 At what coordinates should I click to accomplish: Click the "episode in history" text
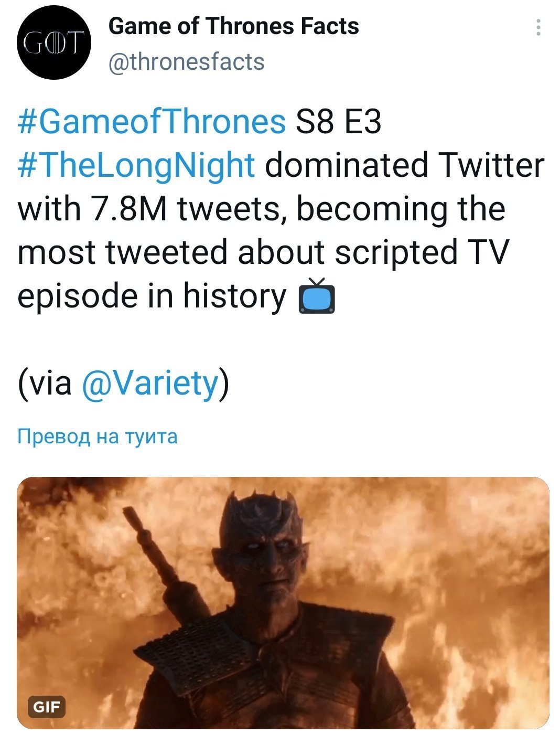(x=152, y=296)
